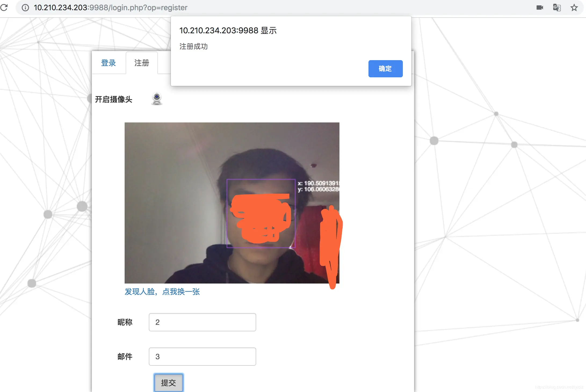
Task: Reload the current page
Action: pos(4,8)
